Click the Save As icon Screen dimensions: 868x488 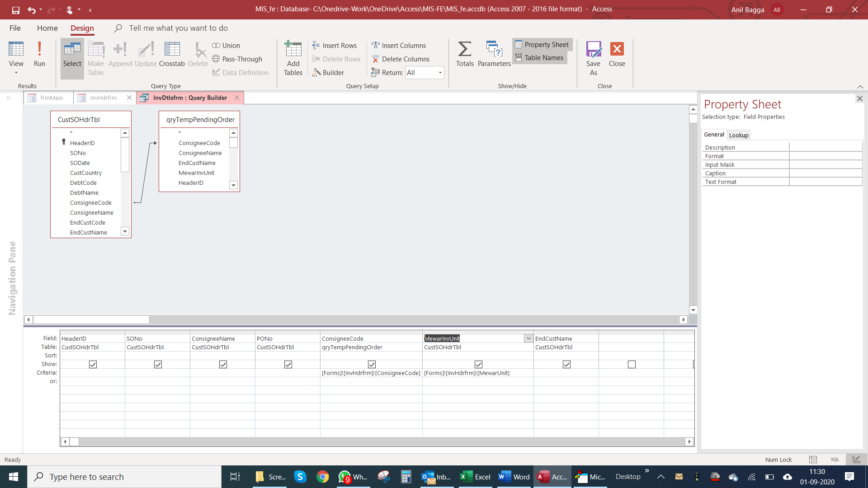(x=593, y=49)
